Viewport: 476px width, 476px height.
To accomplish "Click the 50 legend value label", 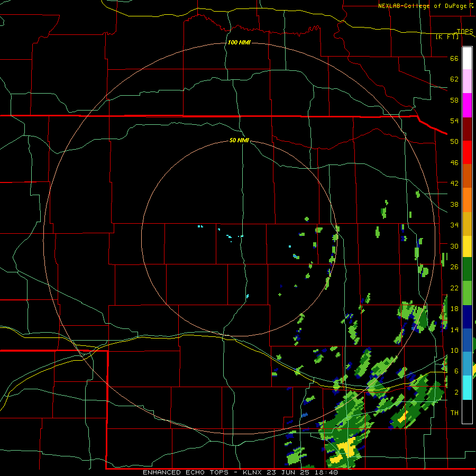I will (x=454, y=142).
